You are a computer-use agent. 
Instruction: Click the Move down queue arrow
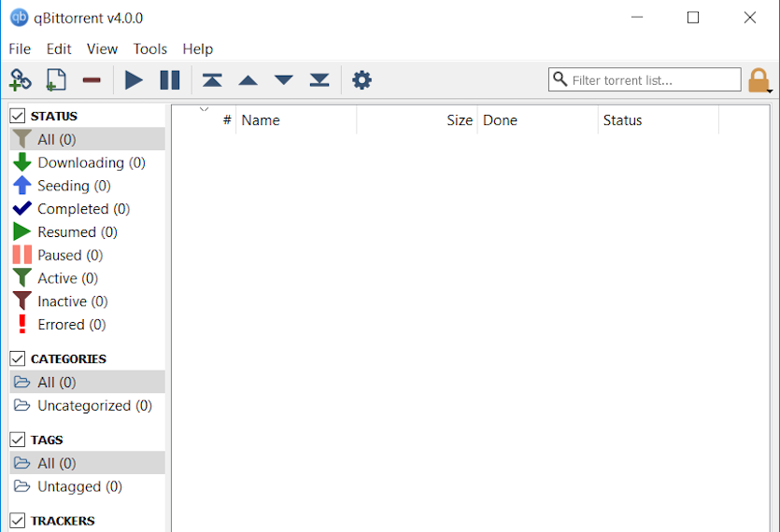tap(284, 80)
